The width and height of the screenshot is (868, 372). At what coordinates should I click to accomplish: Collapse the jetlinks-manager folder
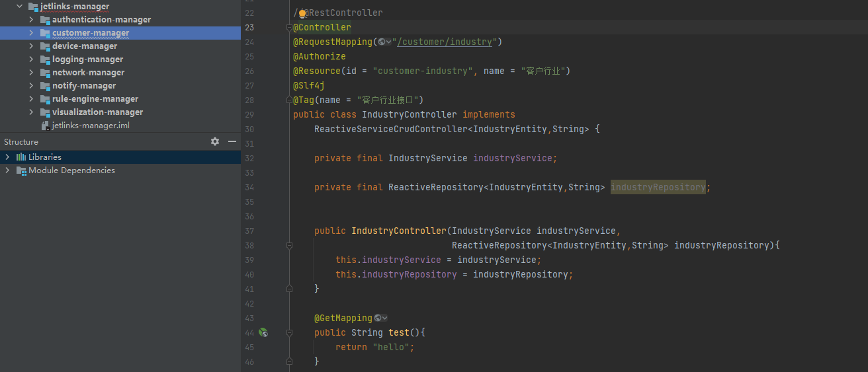(20, 7)
